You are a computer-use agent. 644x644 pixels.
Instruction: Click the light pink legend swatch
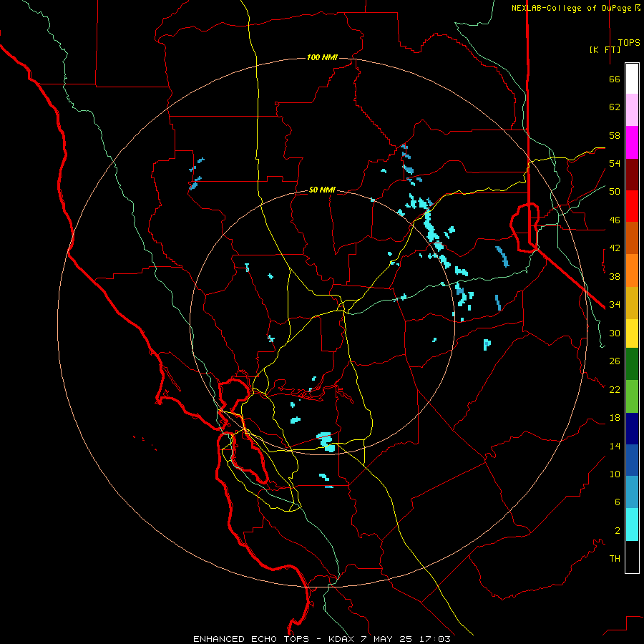(632, 110)
